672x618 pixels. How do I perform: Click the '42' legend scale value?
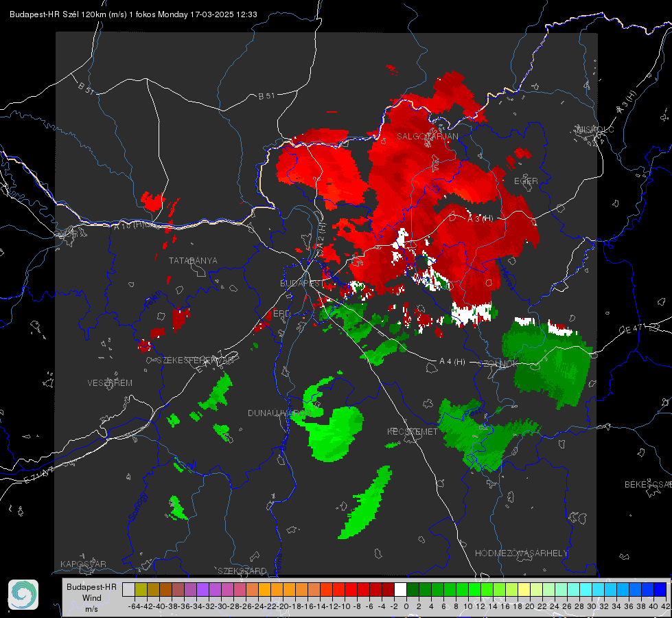(x=666, y=606)
